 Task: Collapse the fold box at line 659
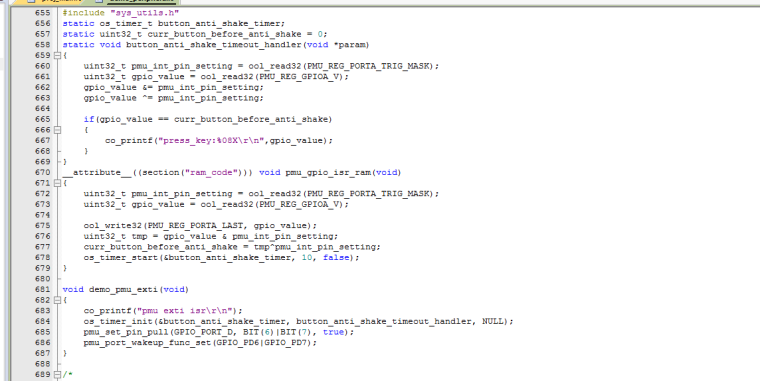[57, 55]
